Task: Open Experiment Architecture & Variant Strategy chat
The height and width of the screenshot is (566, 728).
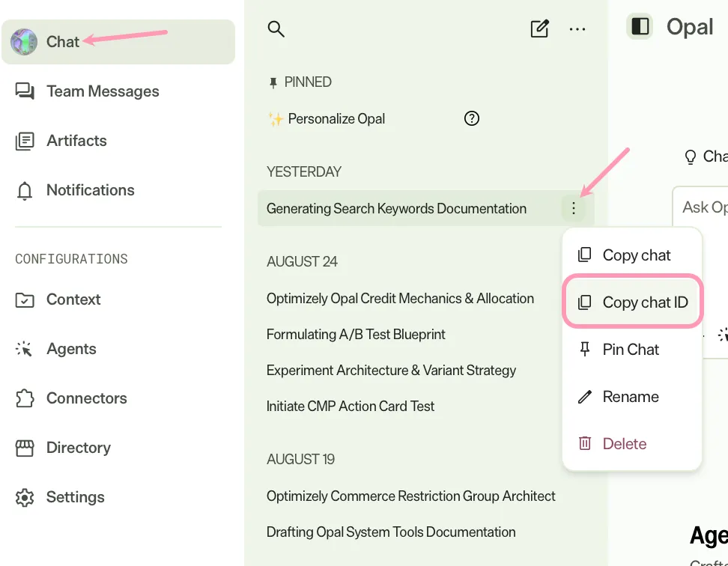Action: point(391,370)
